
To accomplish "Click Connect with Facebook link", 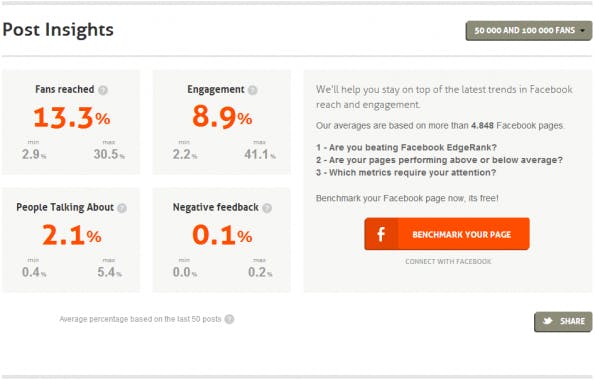I will (x=448, y=262).
